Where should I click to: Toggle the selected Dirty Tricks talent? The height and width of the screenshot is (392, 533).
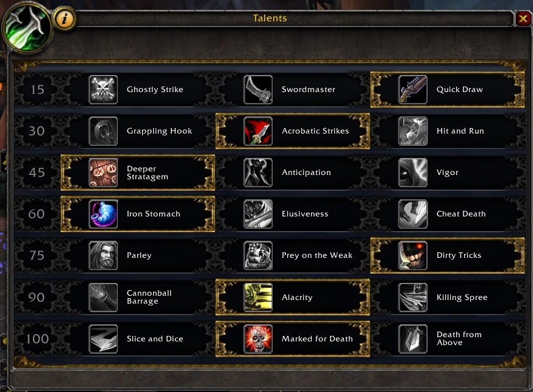tap(448, 255)
